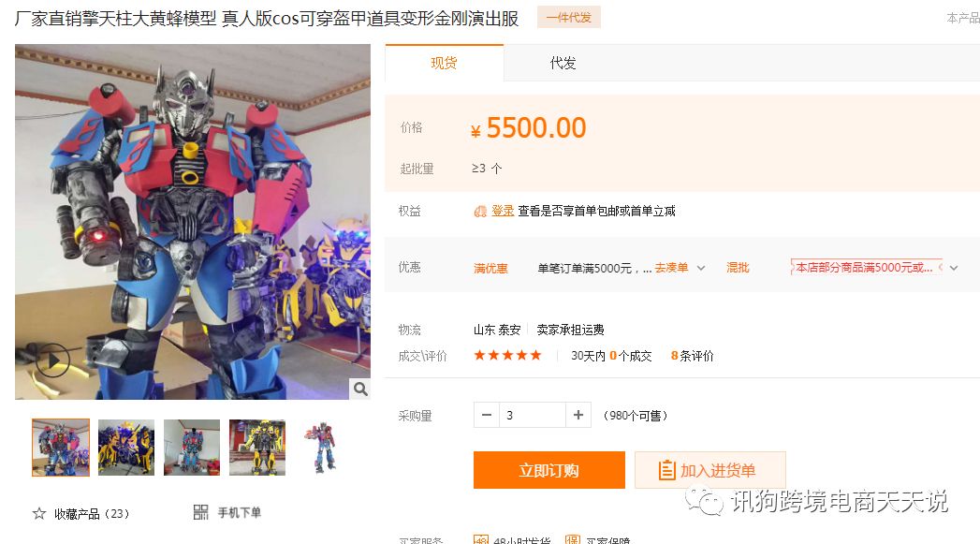The width and height of the screenshot is (980, 544).
Task: Click the 一件代发 badge next to title
Action: click(569, 18)
